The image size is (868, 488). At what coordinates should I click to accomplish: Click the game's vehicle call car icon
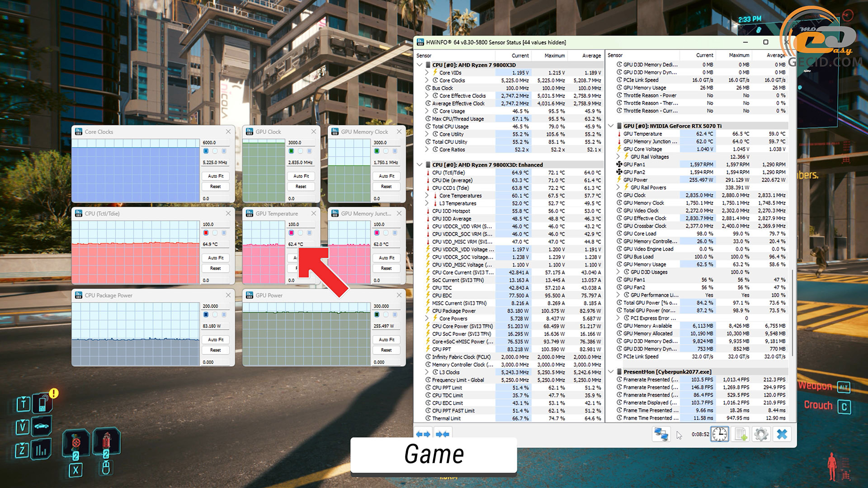[42, 426]
